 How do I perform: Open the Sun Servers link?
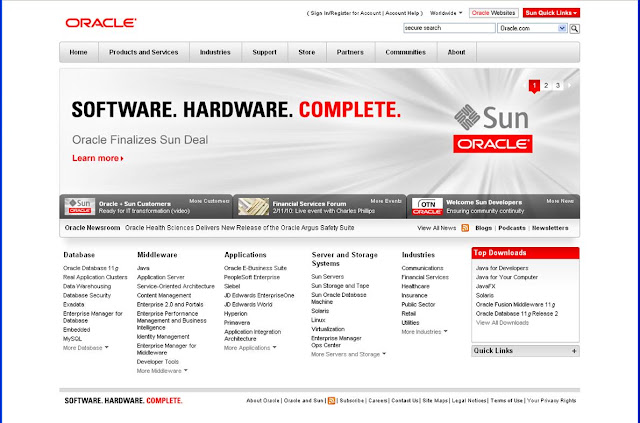[x=327, y=277]
